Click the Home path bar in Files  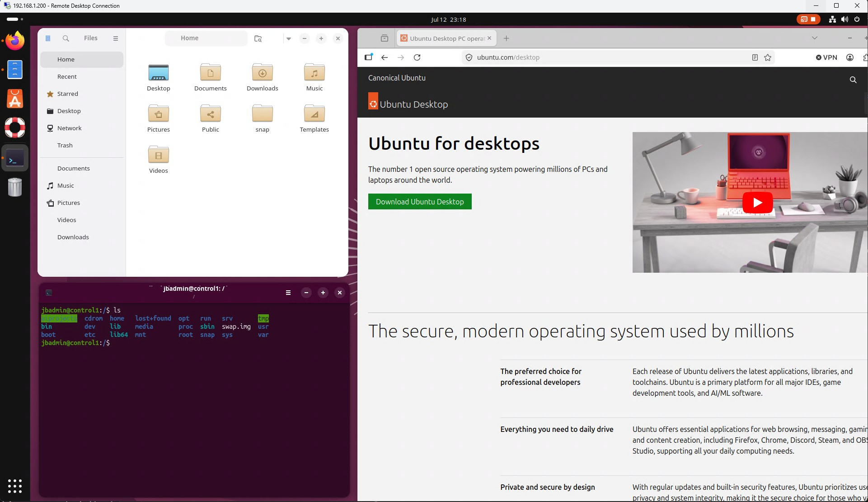tap(206, 38)
